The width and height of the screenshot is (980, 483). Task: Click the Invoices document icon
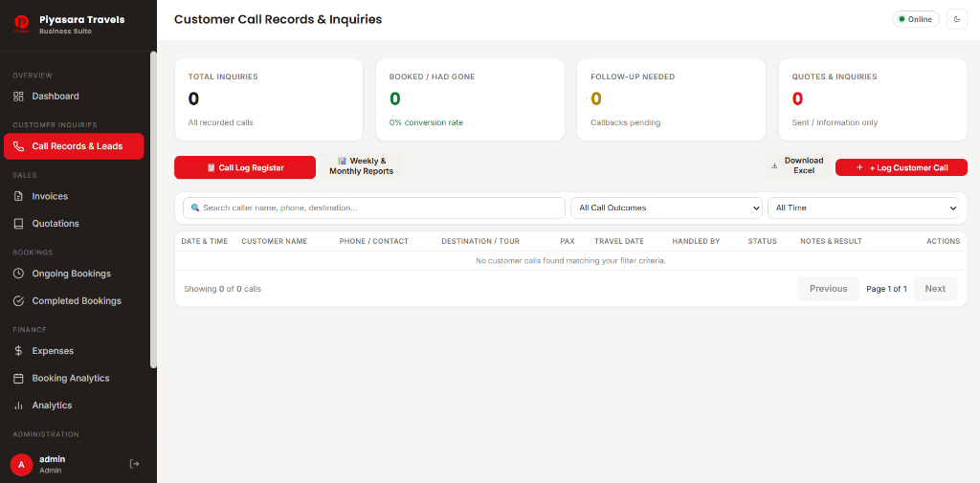pos(19,196)
